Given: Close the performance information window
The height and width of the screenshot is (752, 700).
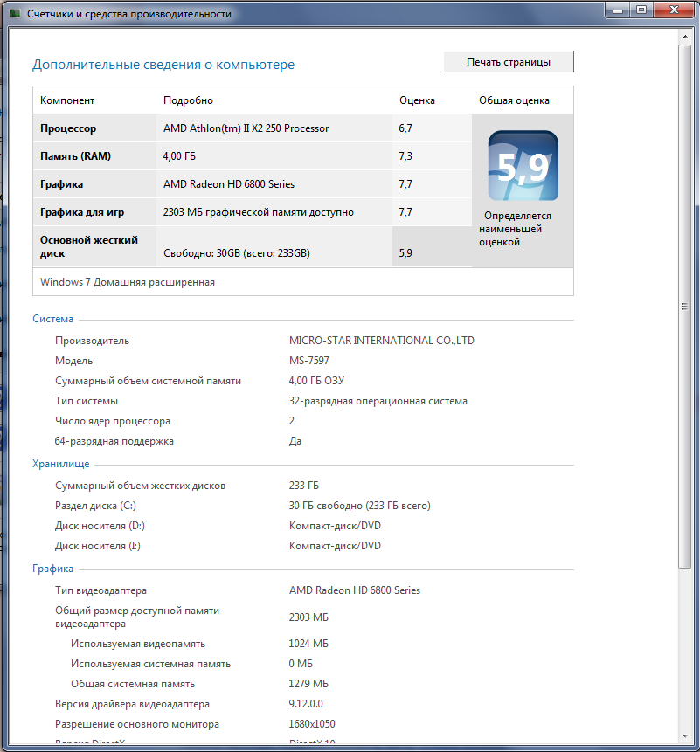Looking at the screenshot, I should [x=674, y=10].
